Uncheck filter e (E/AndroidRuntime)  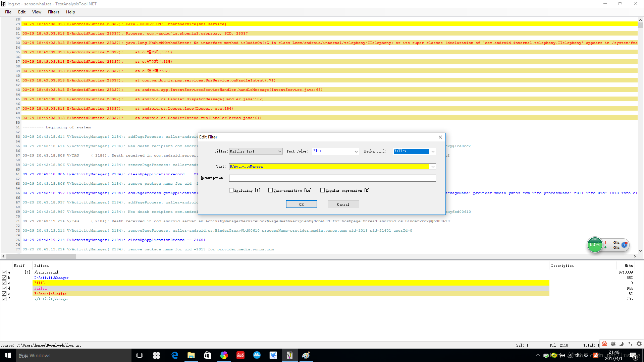(4, 294)
